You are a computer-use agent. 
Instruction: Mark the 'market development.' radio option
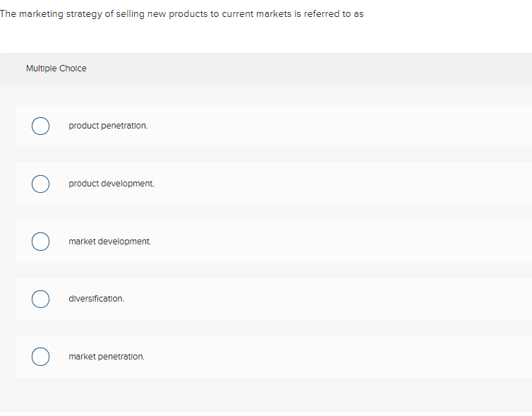tap(40, 242)
